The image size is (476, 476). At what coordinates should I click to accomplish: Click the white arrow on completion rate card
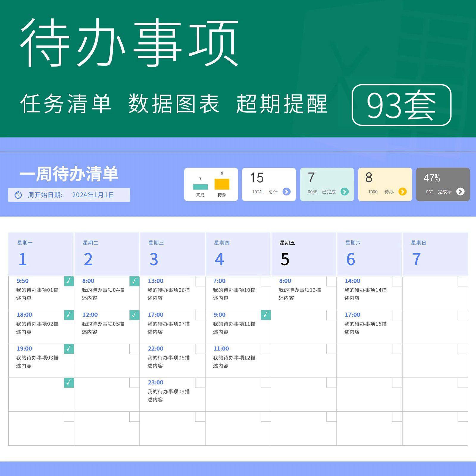[460, 192]
